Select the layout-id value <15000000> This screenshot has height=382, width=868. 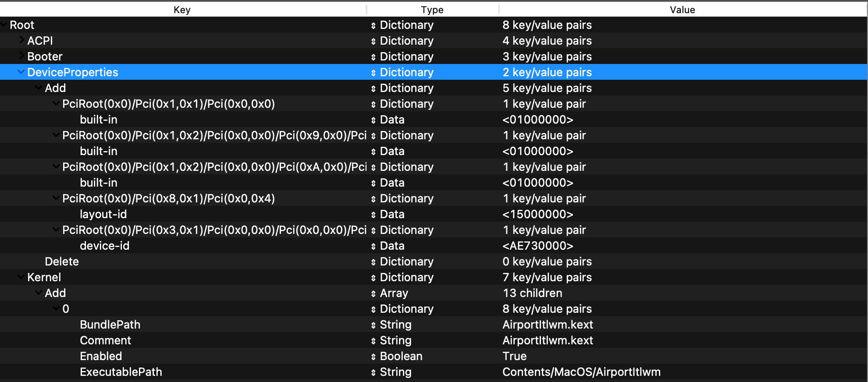(537, 214)
